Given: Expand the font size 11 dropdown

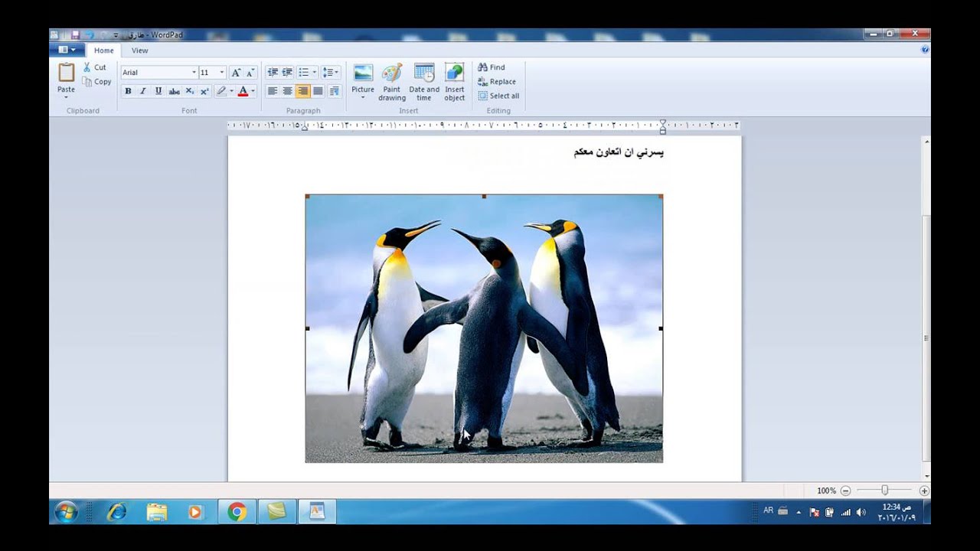Looking at the screenshot, I should (x=222, y=73).
